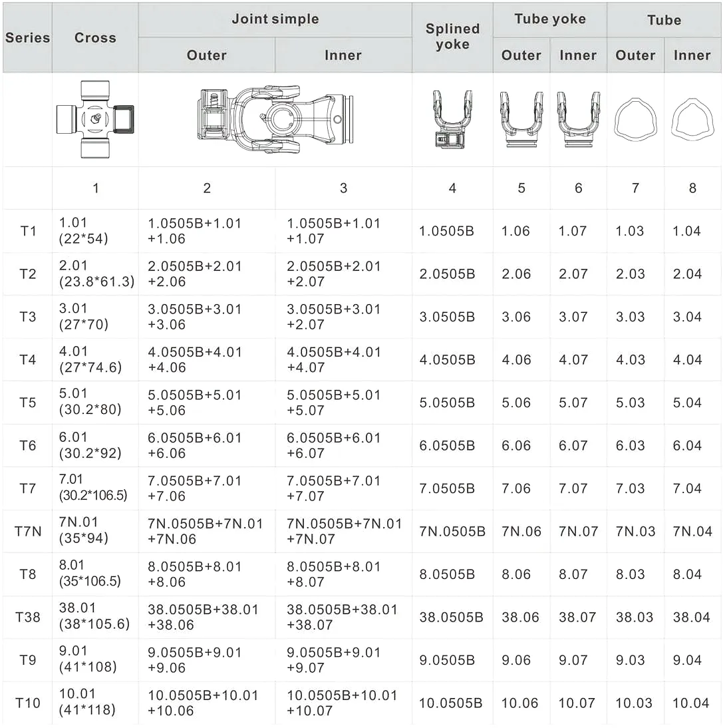Click the 'Tube' group header
This screenshot has height=728, width=723.
[664, 20]
